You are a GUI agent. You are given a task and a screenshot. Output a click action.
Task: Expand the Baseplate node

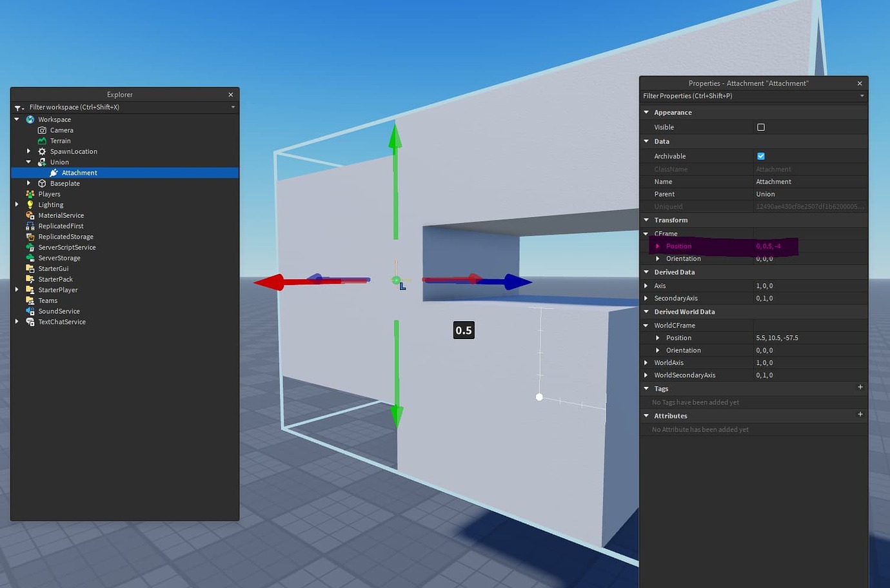[x=28, y=183]
